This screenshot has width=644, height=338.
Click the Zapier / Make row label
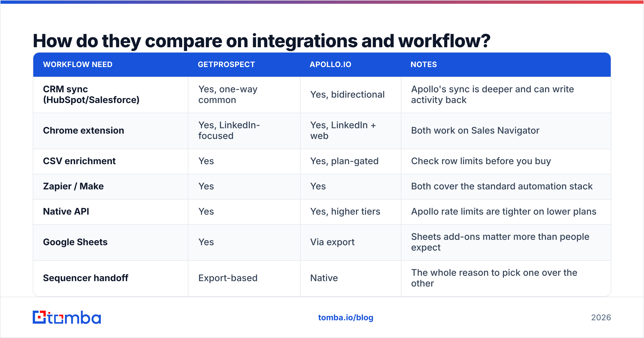pos(73,186)
